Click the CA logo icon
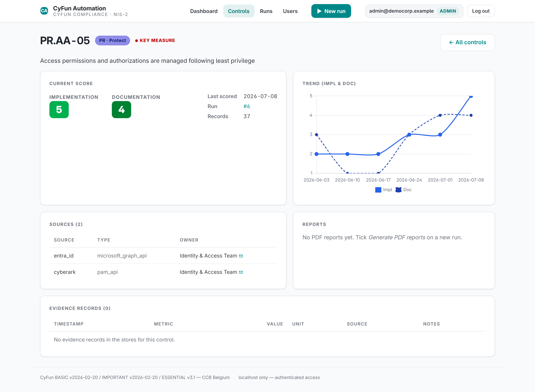535x392 pixels. (44, 11)
